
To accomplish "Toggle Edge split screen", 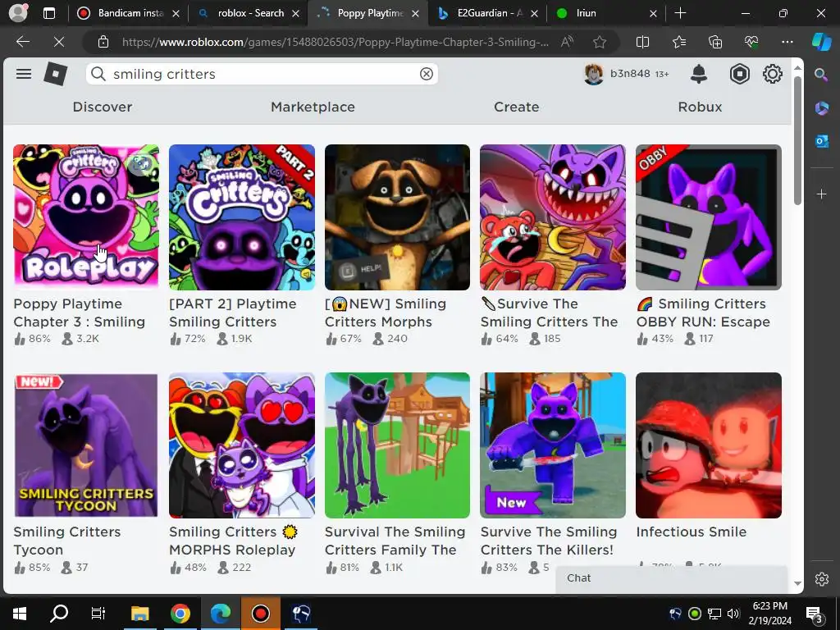I will click(642, 42).
